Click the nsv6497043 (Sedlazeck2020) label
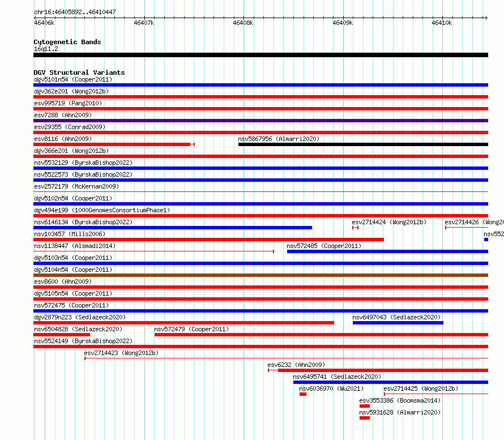504x440 pixels. coord(396,317)
